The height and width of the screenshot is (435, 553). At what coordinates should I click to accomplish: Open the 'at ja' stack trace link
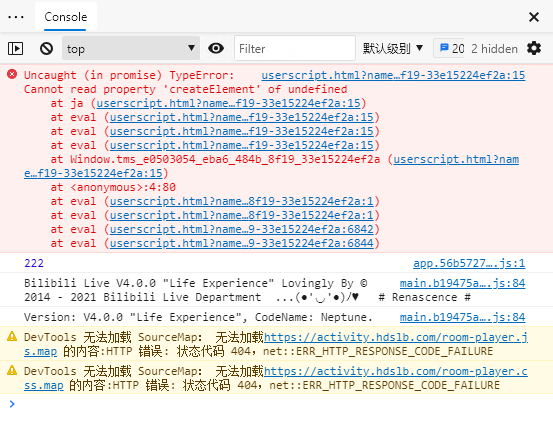(x=229, y=103)
